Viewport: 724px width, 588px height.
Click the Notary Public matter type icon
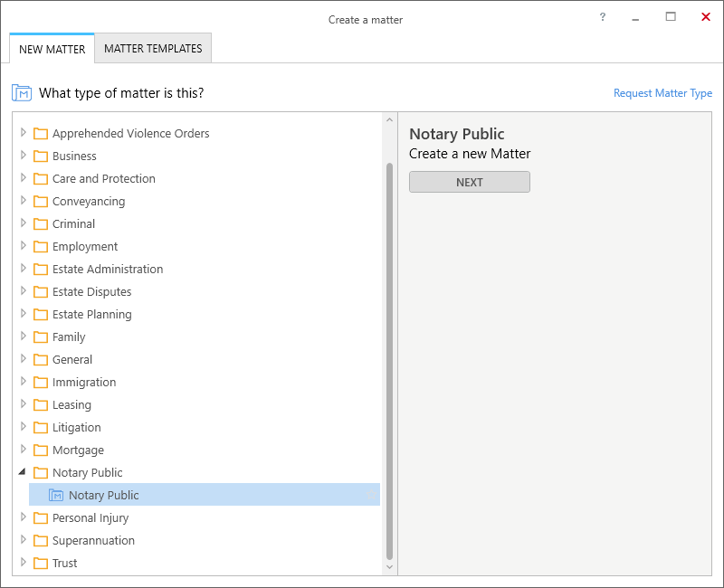[x=56, y=495]
